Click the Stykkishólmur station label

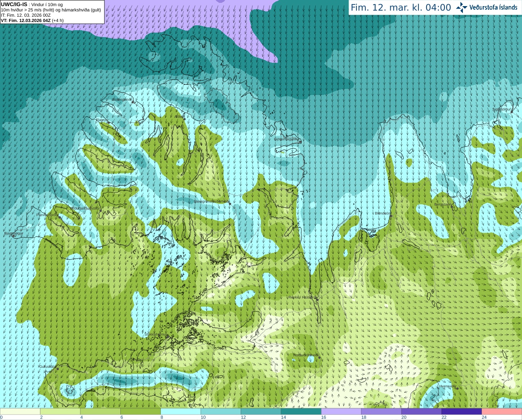(155, 334)
